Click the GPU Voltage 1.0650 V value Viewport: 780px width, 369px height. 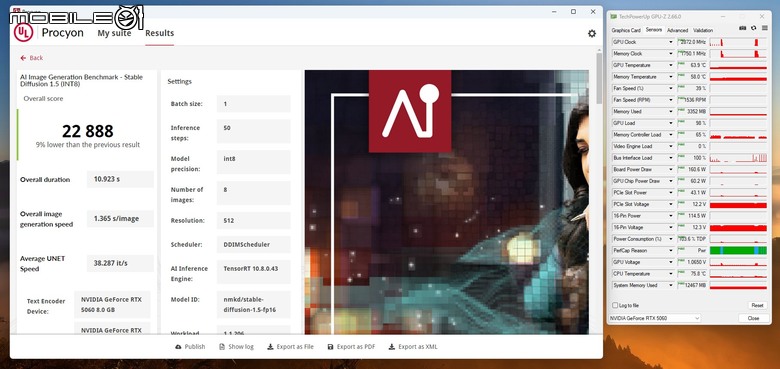click(692, 262)
